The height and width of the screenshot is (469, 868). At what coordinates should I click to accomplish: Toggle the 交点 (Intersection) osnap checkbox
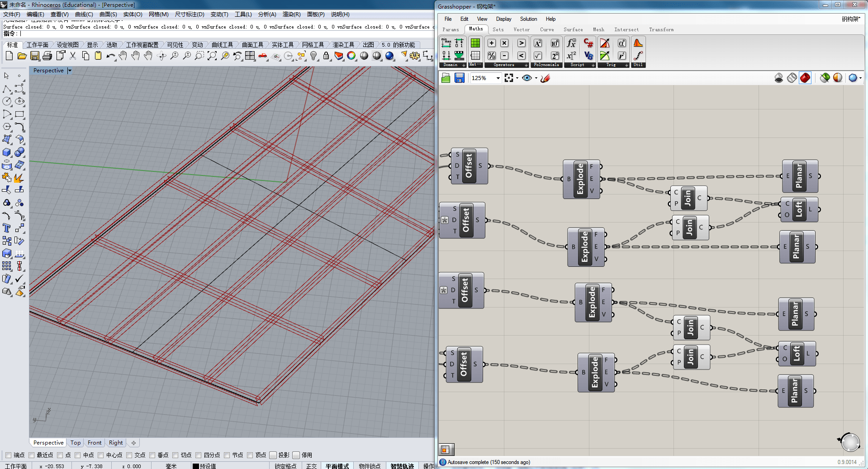(129, 455)
